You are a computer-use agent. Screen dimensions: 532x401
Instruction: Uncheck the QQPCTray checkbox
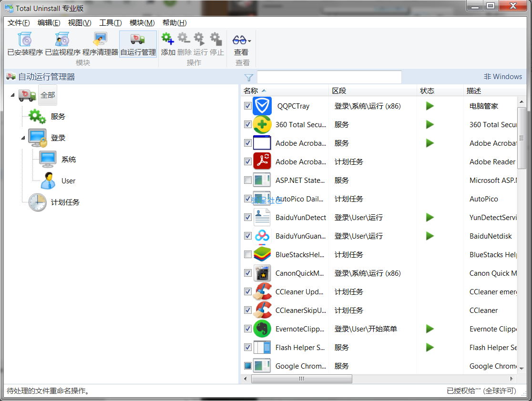[x=248, y=106]
